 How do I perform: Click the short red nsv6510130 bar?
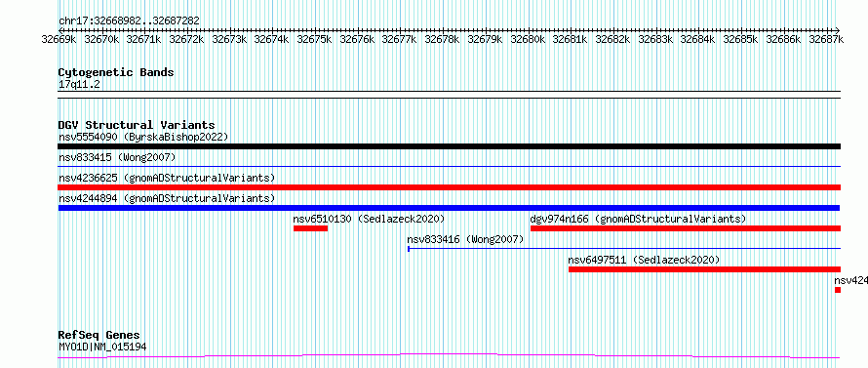[310, 228]
